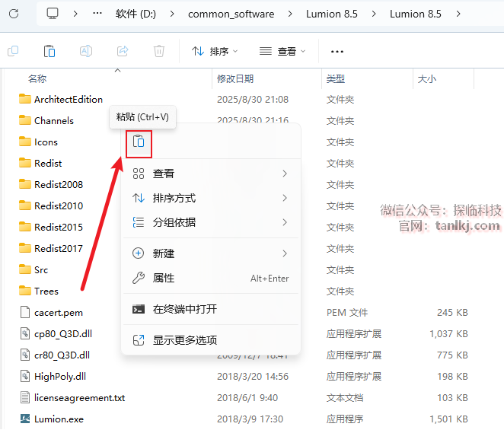
Task: Click the cacert.pem file icon
Action: 25,312
